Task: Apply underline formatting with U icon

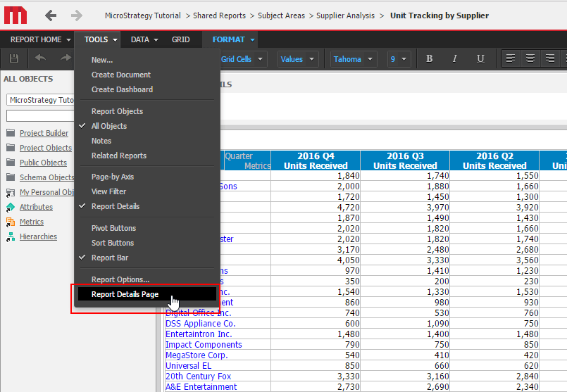Action: point(480,59)
